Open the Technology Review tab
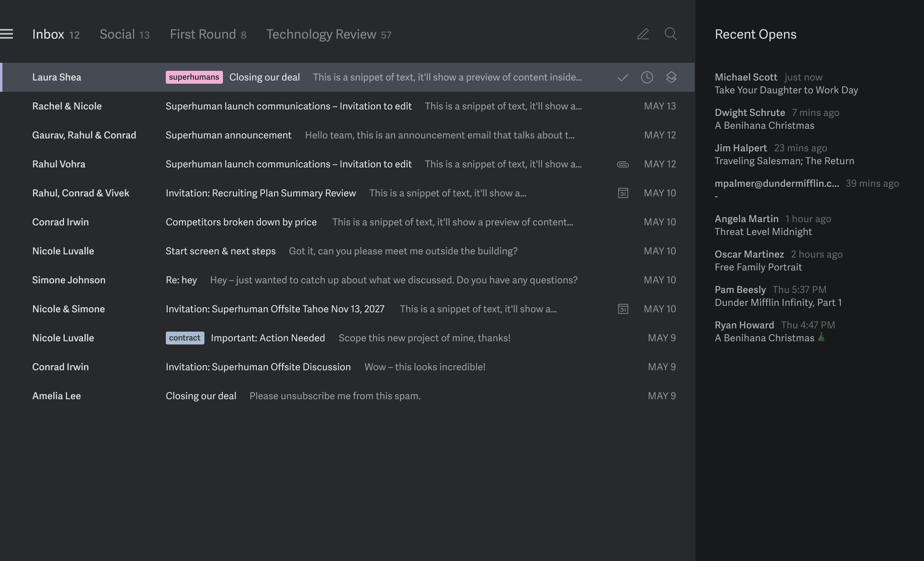Screen dimensions: 924x561 click(x=329, y=34)
